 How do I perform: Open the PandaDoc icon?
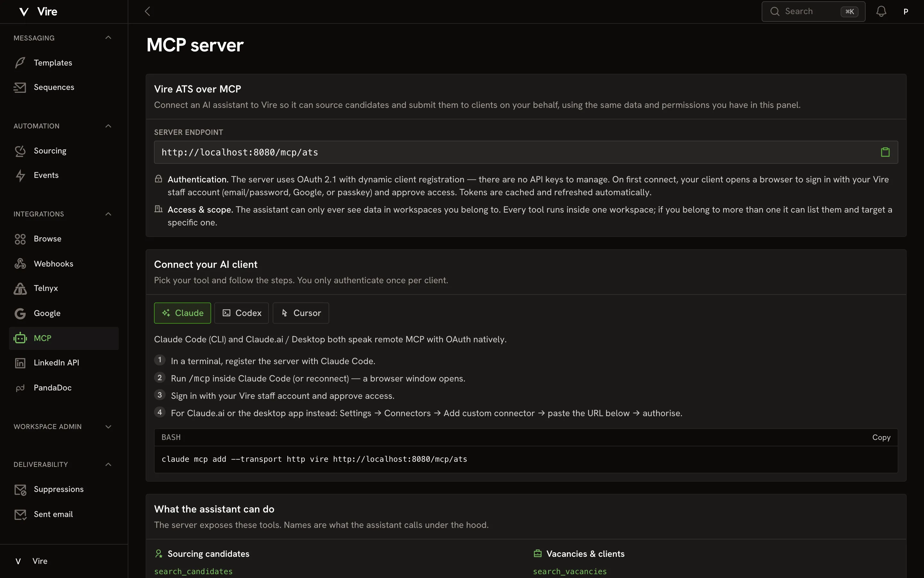click(20, 388)
